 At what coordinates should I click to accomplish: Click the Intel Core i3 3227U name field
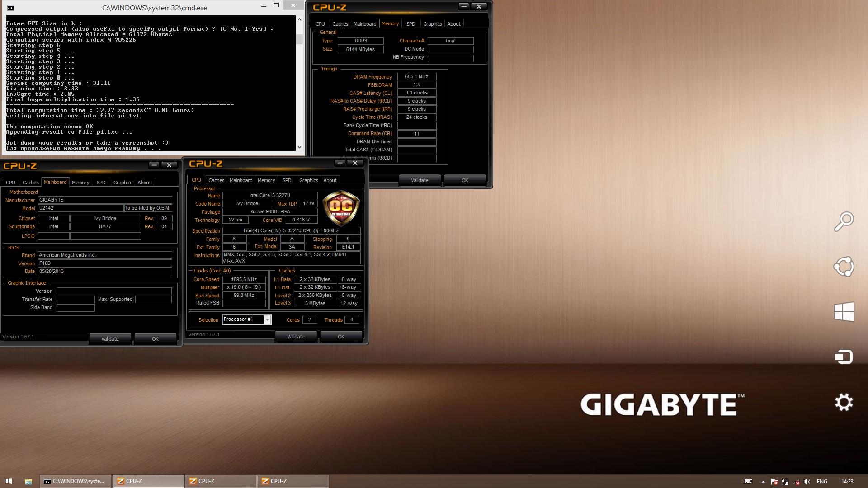[270, 196]
